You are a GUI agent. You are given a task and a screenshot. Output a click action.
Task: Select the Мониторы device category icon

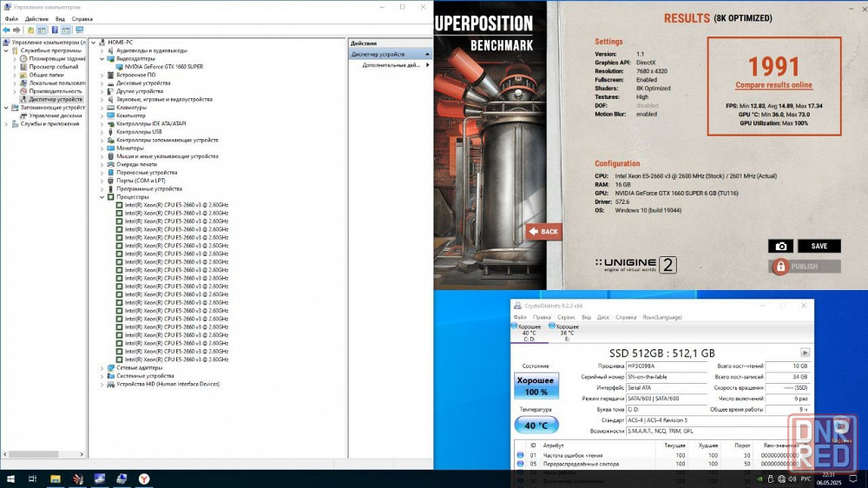tap(111, 148)
